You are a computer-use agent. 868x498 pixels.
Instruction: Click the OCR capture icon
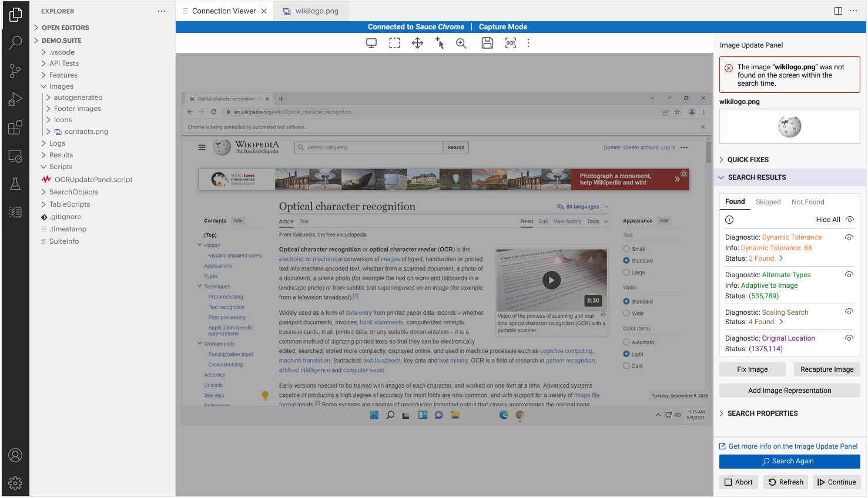pyautogui.click(x=511, y=43)
